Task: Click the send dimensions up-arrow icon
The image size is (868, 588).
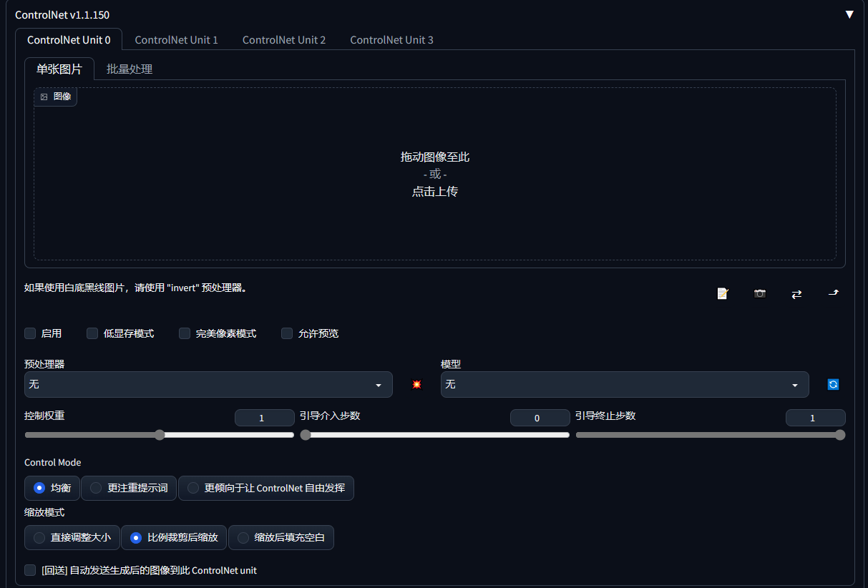Action: (x=833, y=293)
